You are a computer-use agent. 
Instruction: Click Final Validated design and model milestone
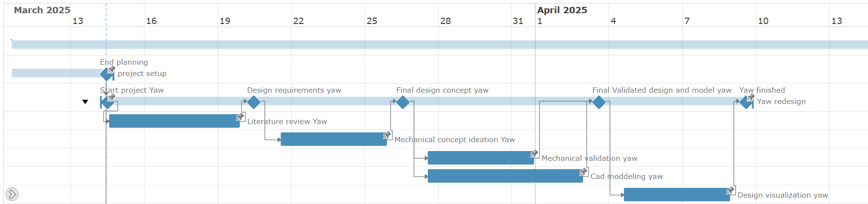(x=599, y=102)
